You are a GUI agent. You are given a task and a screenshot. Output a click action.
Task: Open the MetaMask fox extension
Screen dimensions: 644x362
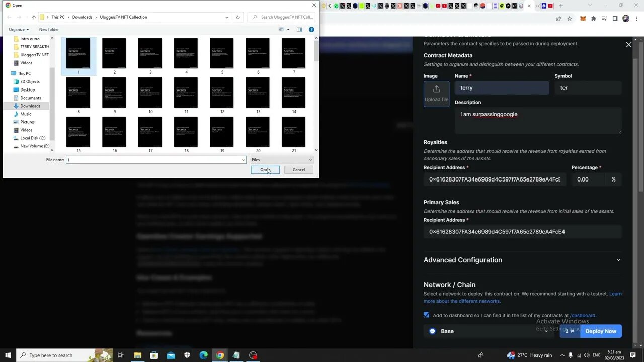pos(583,19)
